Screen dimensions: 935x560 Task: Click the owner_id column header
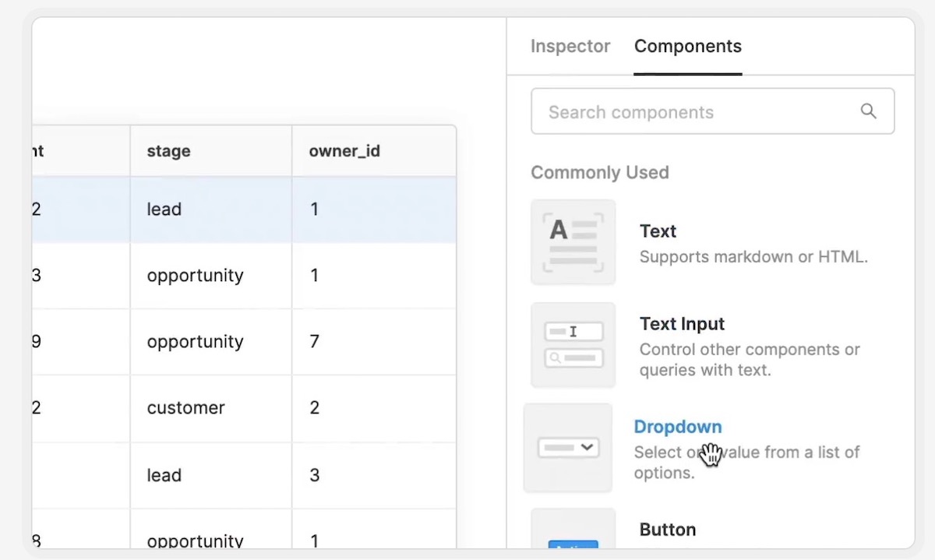[x=344, y=151]
